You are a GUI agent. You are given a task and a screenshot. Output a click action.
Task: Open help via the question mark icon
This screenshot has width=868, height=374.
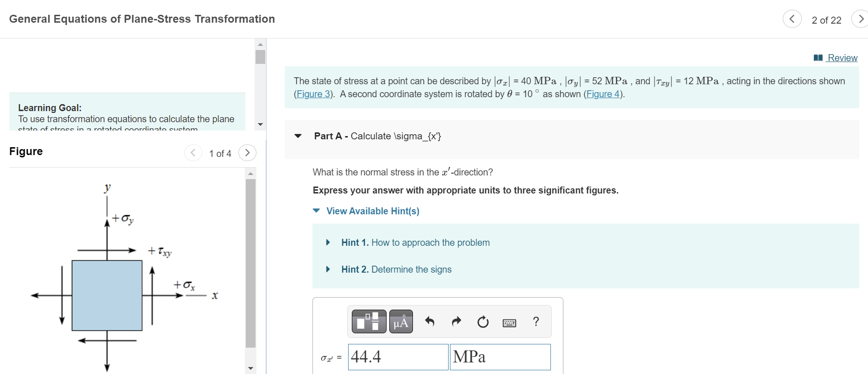point(536,321)
